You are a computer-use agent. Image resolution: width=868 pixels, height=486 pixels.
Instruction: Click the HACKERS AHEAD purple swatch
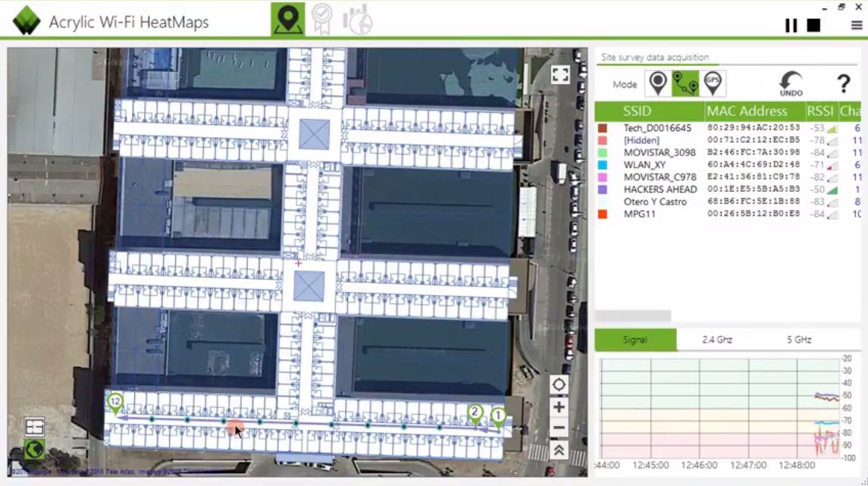pyautogui.click(x=602, y=190)
